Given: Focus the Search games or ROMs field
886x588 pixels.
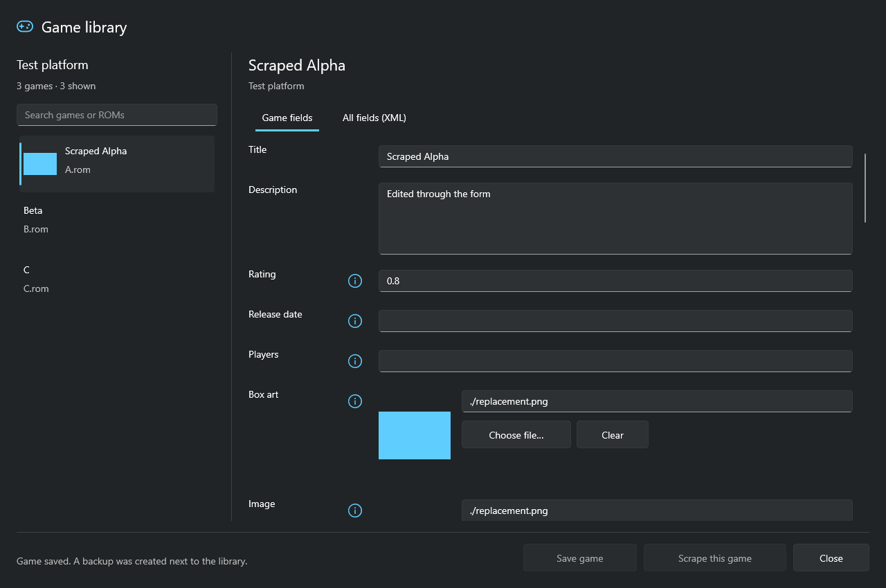Looking at the screenshot, I should click(x=117, y=115).
